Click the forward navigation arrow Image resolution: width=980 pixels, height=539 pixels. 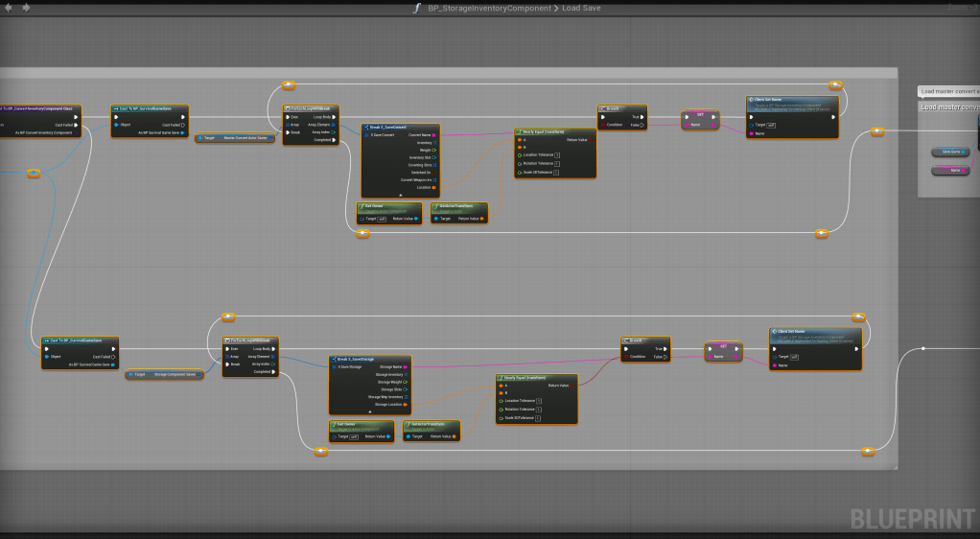pos(25,8)
